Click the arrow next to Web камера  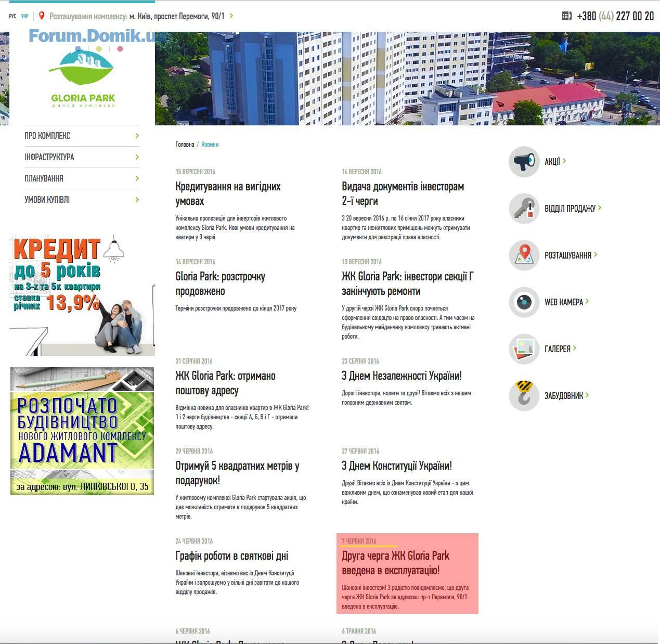(x=587, y=302)
